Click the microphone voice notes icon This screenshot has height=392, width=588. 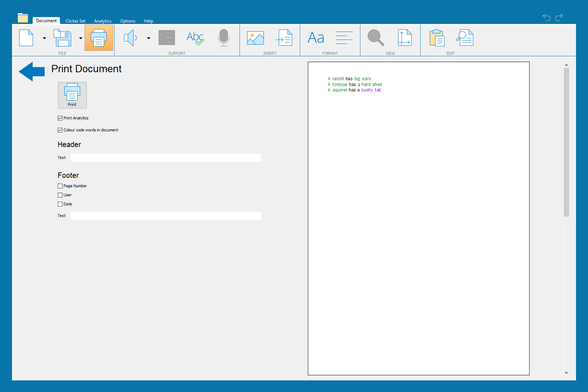click(224, 38)
